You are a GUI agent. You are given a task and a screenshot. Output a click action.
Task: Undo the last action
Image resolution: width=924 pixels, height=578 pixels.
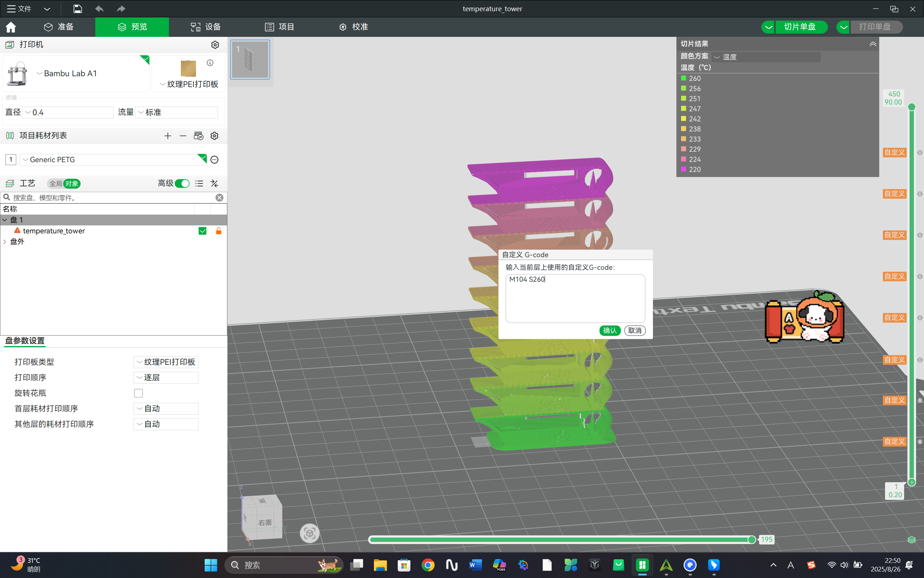(x=99, y=9)
